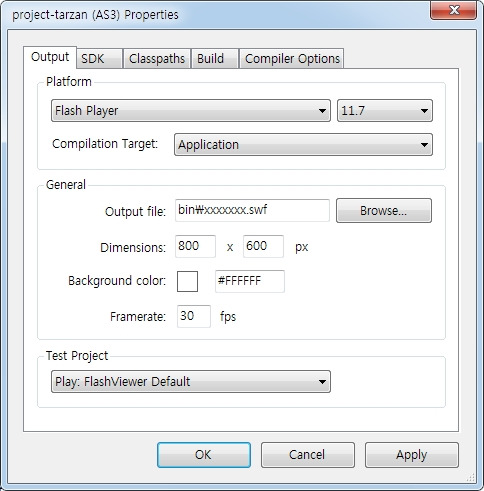Click the Apply button
Viewport: 484px width, 491px height.
[412, 455]
